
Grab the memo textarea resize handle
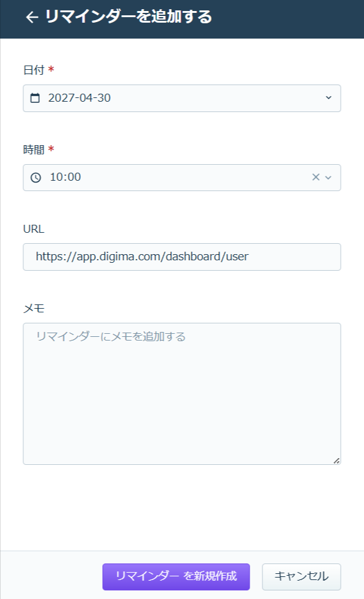[336, 461]
